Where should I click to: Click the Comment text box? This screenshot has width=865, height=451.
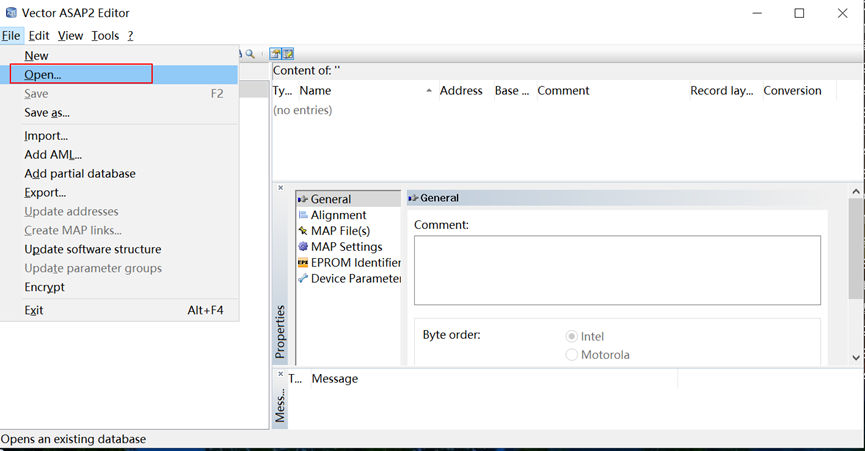pos(617,270)
